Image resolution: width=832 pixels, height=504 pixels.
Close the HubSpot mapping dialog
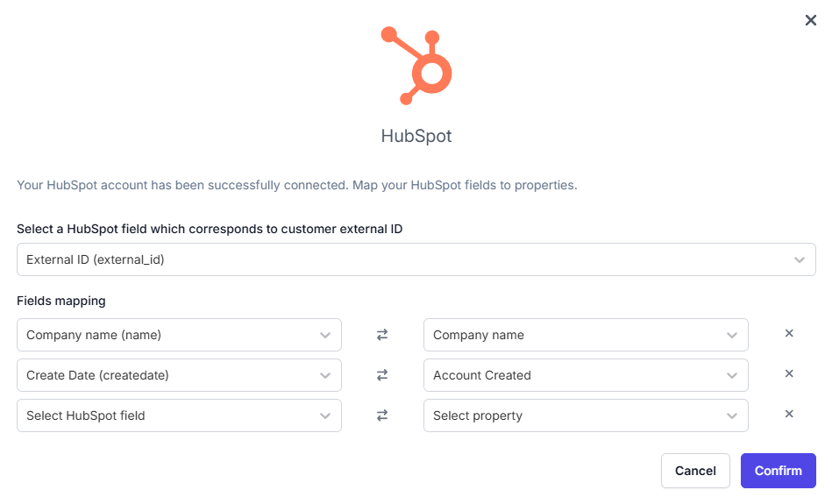click(810, 20)
